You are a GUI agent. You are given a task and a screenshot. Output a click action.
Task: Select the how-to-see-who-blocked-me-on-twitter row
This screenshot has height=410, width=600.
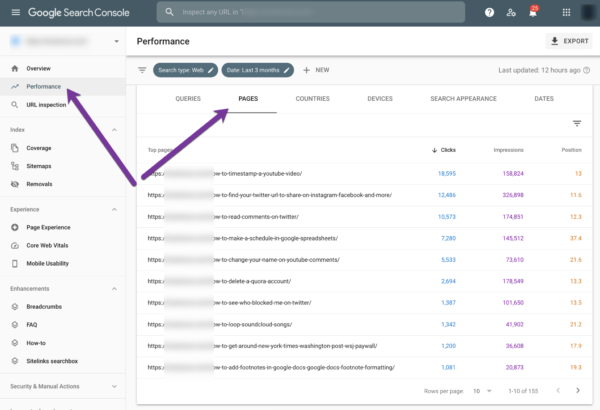(x=365, y=302)
